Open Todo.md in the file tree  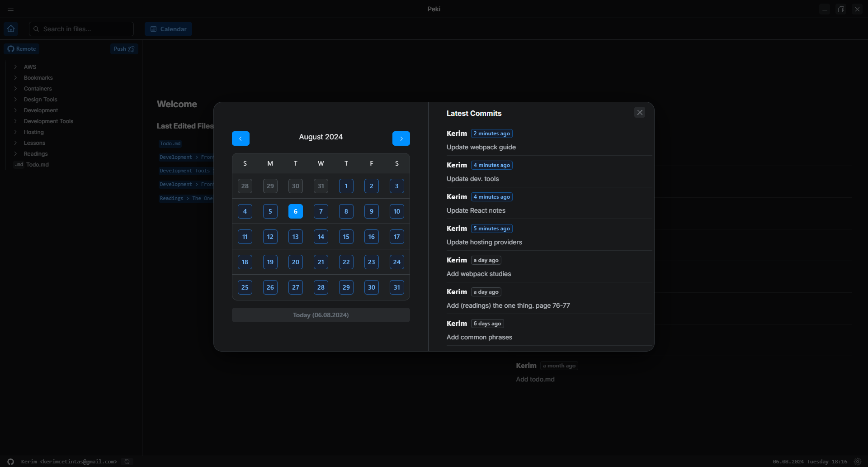37,165
